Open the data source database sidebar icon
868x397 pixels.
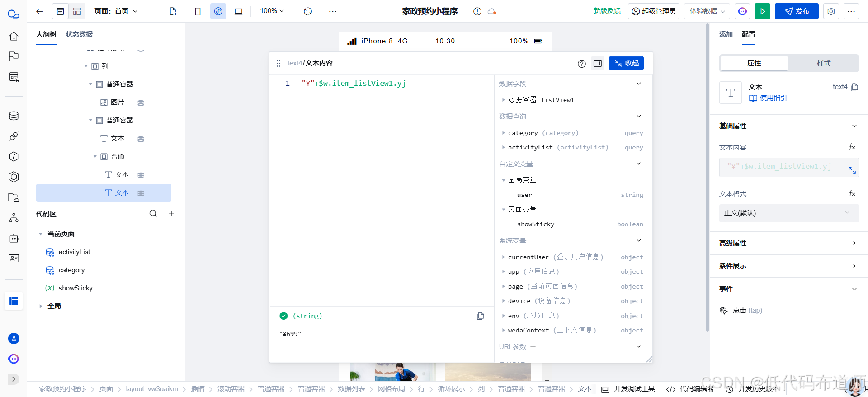tap(14, 116)
